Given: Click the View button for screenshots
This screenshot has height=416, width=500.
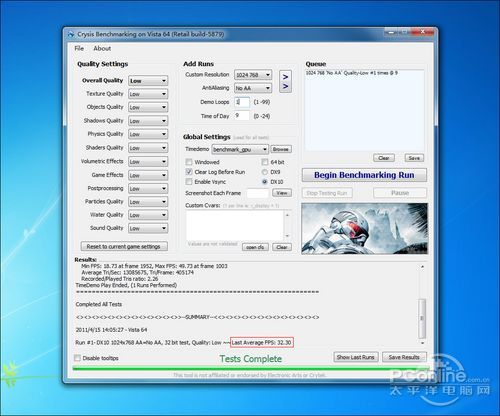Looking at the screenshot, I should point(282,193).
